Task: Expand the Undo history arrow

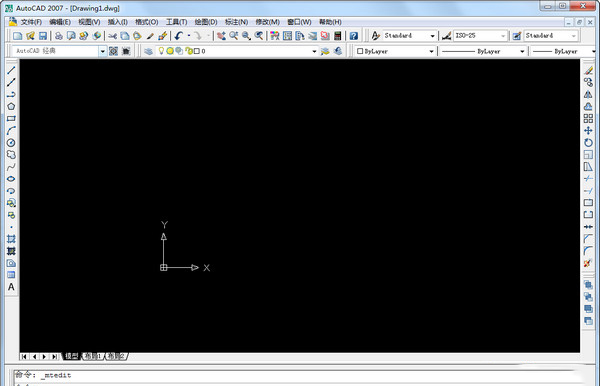Action: (x=189, y=36)
